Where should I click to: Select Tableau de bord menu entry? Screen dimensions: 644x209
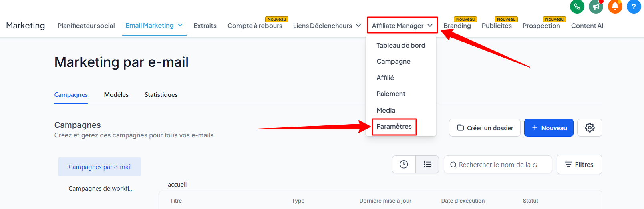[401, 45]
